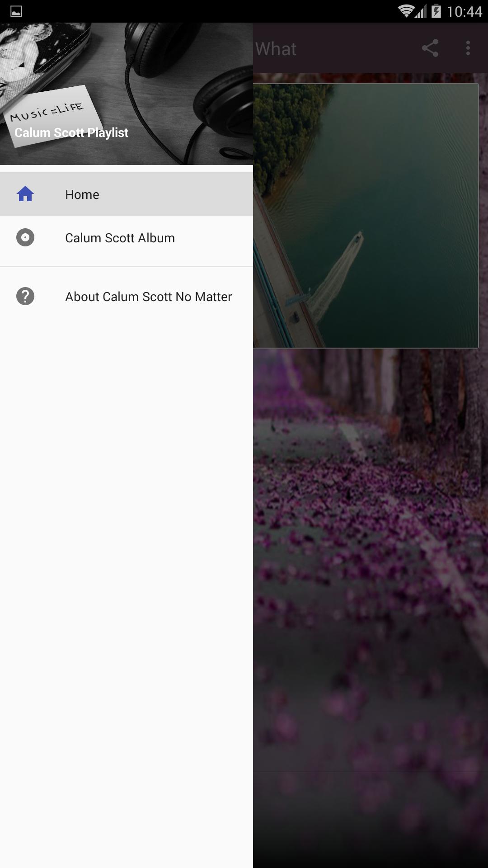This screenshot has width=488, height=868.
Task: Tap the 10:44 clock in status bar
Action: [x=465, y=11]
